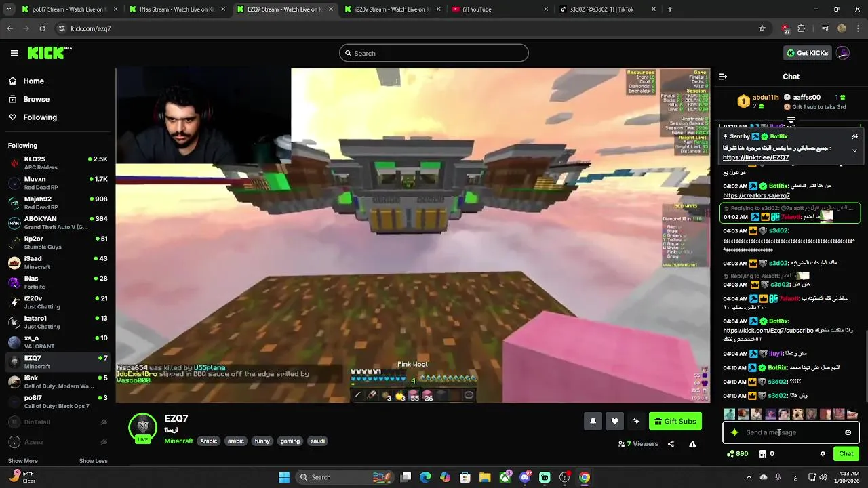Click the Kick search field

(x=434, y=53)
